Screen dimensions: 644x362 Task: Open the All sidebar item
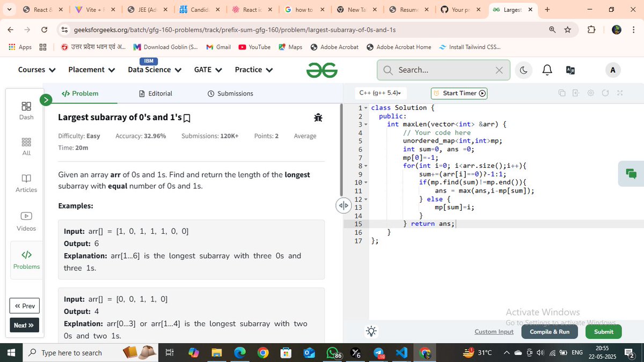pos(26,147)
